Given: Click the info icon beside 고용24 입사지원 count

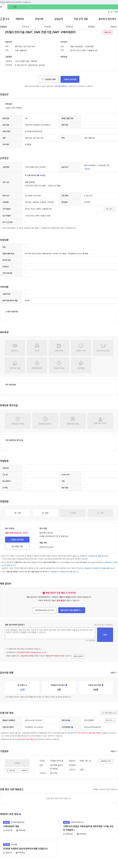Looking at the screenshot, I should [x=103, y=685].
